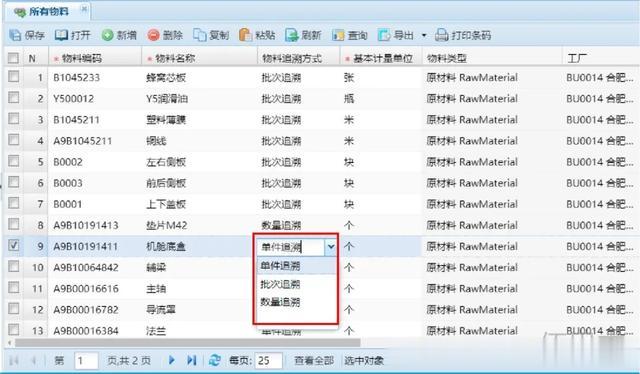
Task: Go to the previous page arrow
Action: [34, 361]
